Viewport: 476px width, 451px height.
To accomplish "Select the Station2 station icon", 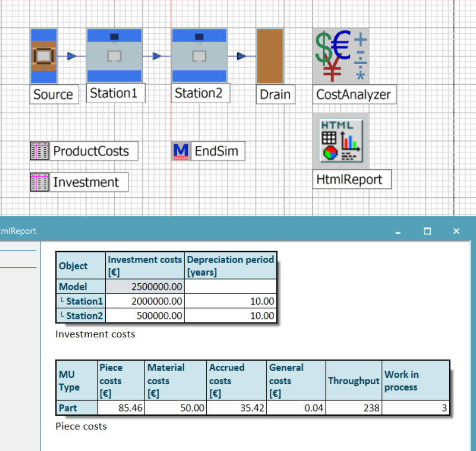I will pos(199,56).
